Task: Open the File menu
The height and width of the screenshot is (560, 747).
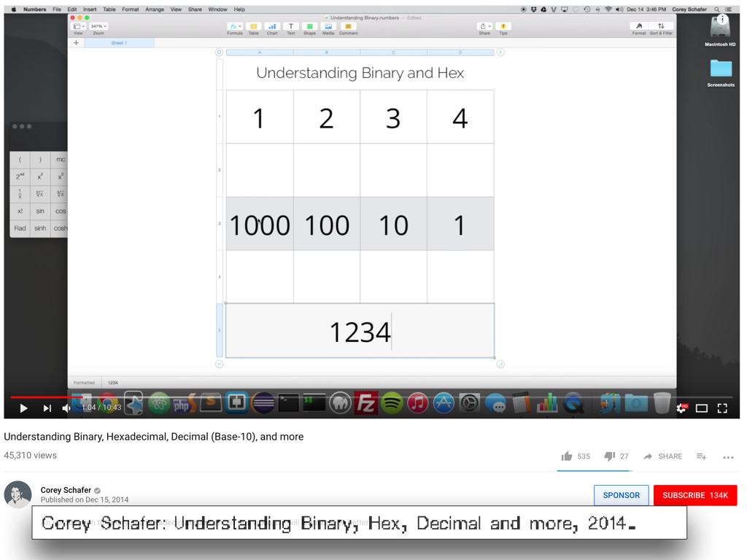Action: coord(57,9)
